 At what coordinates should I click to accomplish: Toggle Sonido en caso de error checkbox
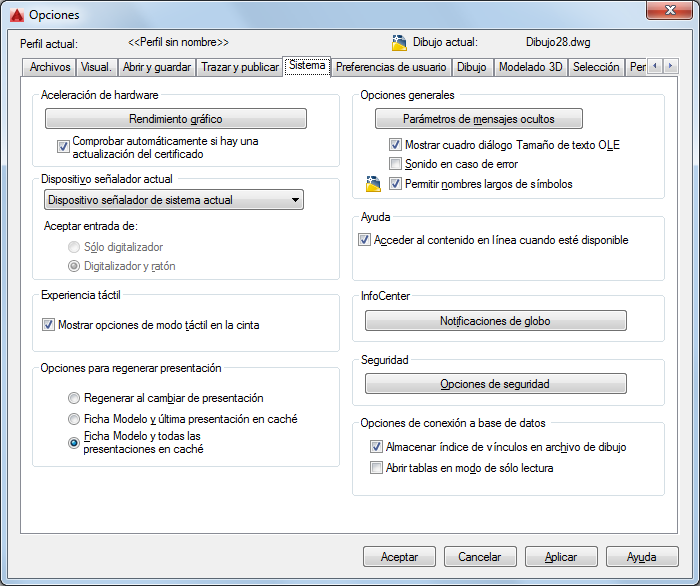pos(395,164)
